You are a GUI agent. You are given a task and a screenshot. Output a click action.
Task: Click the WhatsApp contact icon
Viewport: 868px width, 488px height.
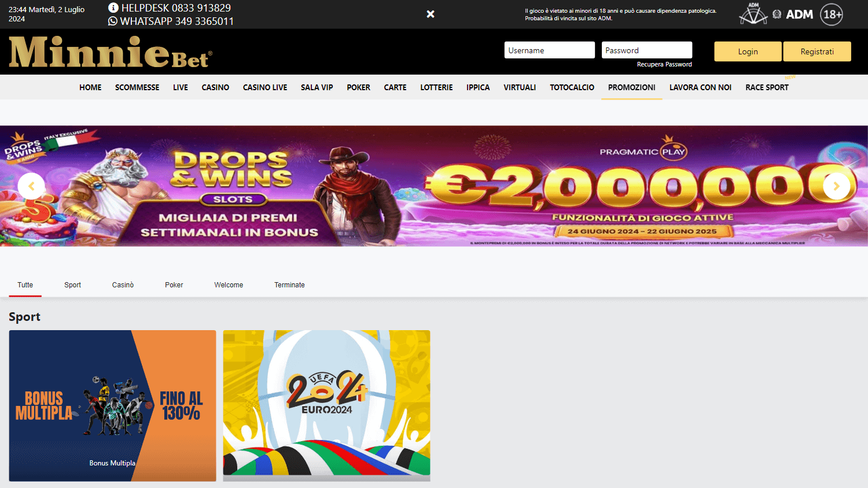pos(113,21)
